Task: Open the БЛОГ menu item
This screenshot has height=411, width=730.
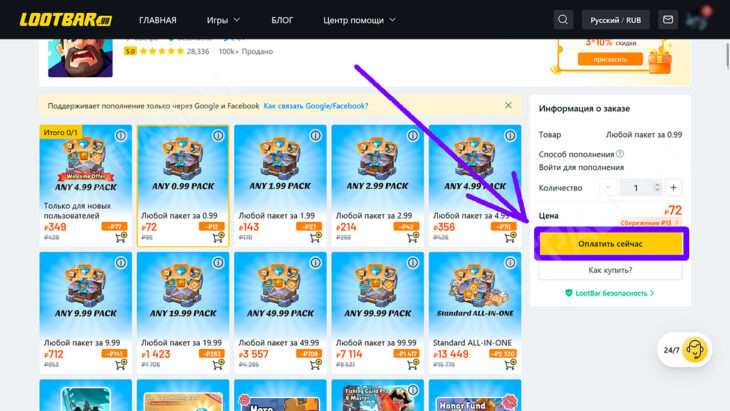Action: (282, 20)
